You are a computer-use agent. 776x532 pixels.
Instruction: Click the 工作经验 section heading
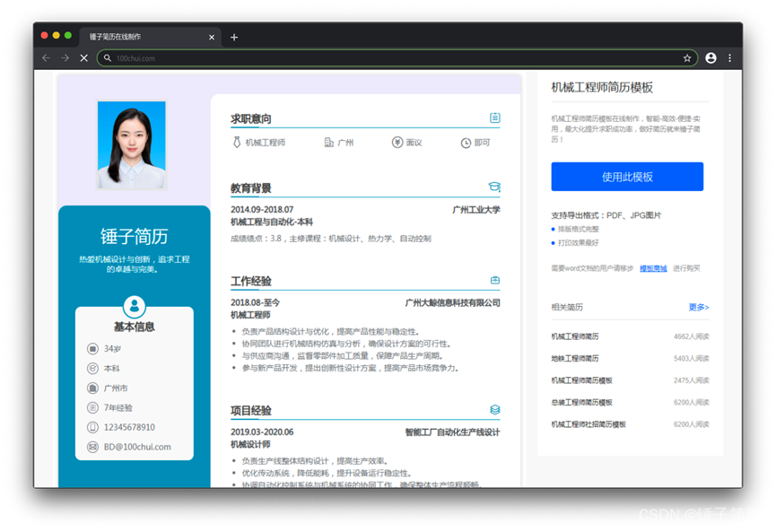tap(251, 281)
